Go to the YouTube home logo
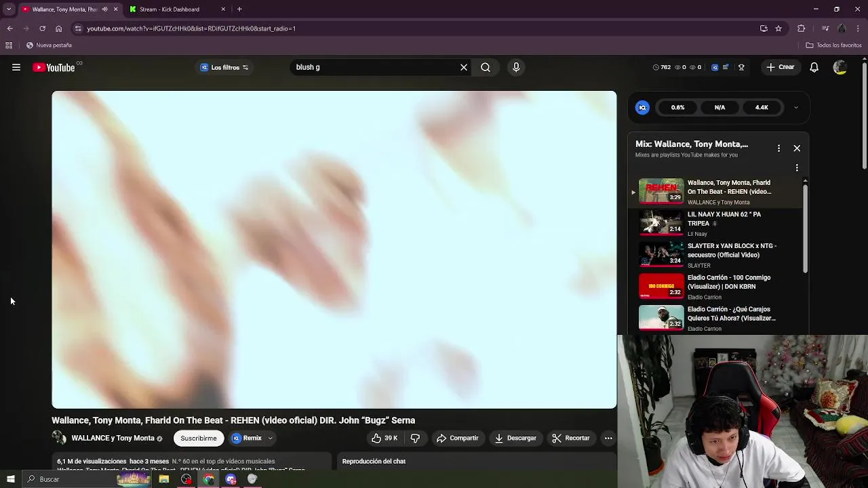Screen dimensions: 868x488 click(54, 67)
